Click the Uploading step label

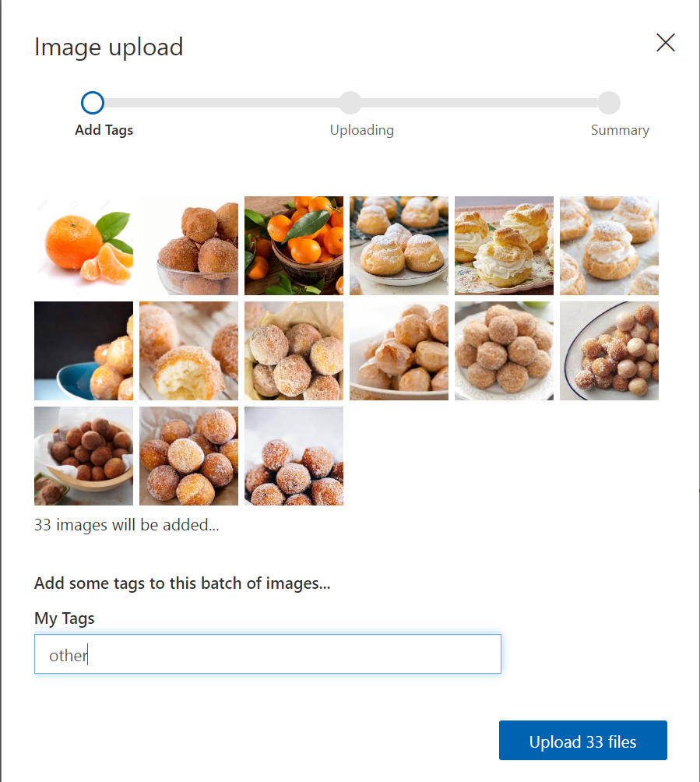(362, 130)
